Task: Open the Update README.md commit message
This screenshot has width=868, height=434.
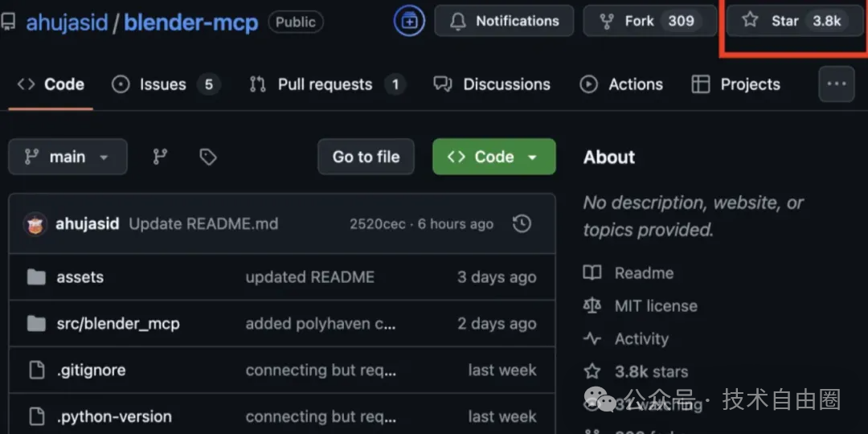Action: (x=203, y=224)
